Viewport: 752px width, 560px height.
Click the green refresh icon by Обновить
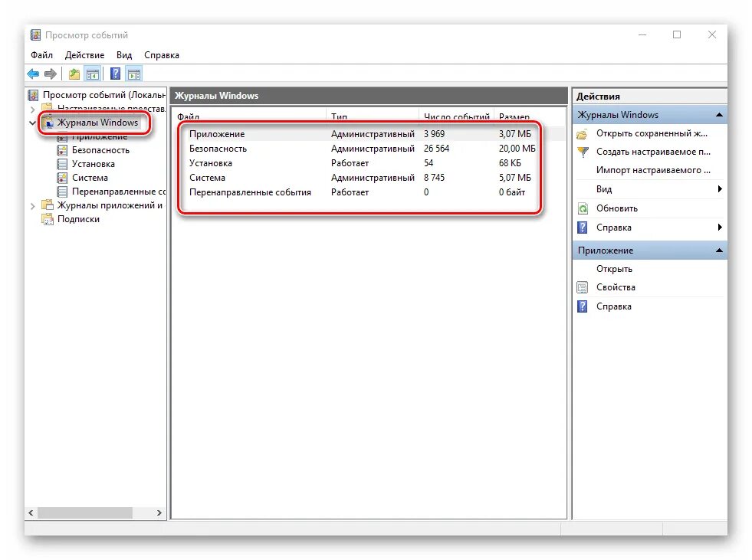(583, 208)
